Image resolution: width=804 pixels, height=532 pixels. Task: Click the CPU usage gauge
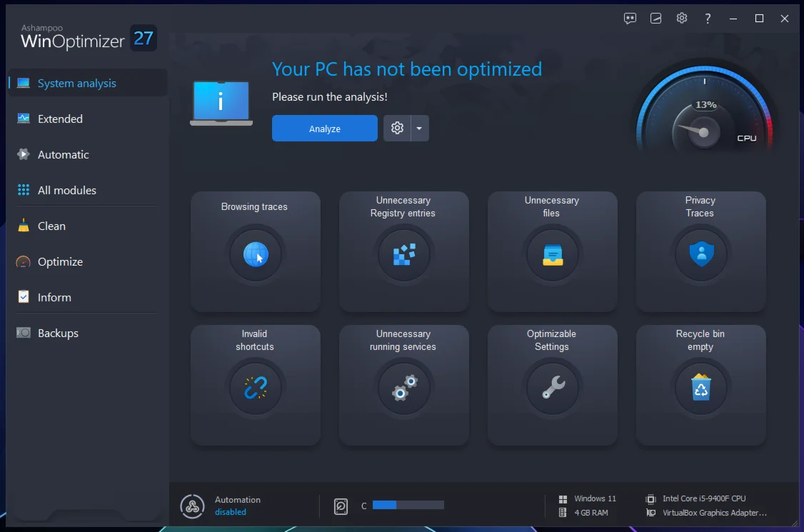coord(704,109)
